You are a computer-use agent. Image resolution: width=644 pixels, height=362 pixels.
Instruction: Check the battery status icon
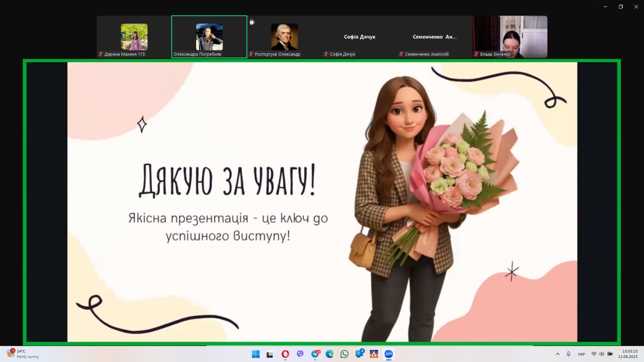[x=610, y=354]
